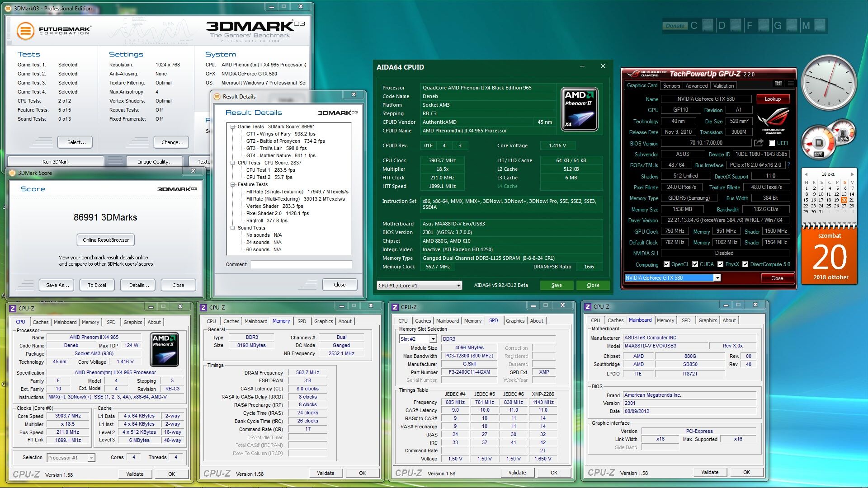
Task: Select day 20 in the calendar gadget grid
Action: (844, 200)
